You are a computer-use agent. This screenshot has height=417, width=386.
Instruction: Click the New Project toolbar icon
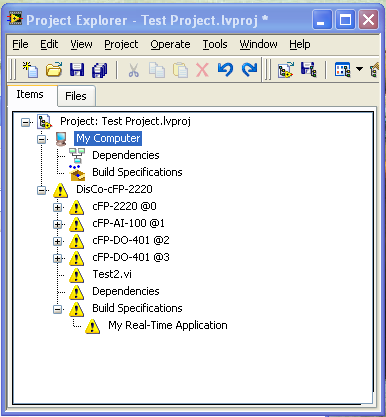click(x=30, y=70)
